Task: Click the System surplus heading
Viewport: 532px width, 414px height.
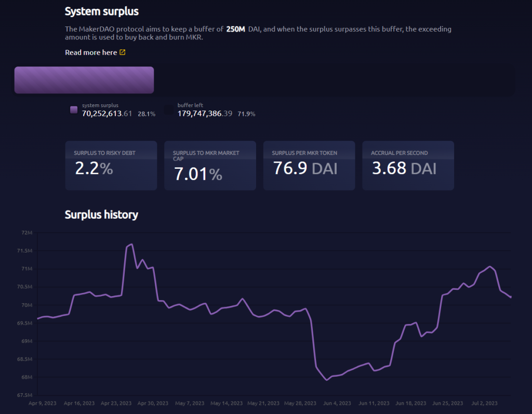Action: tap(102, 11)
